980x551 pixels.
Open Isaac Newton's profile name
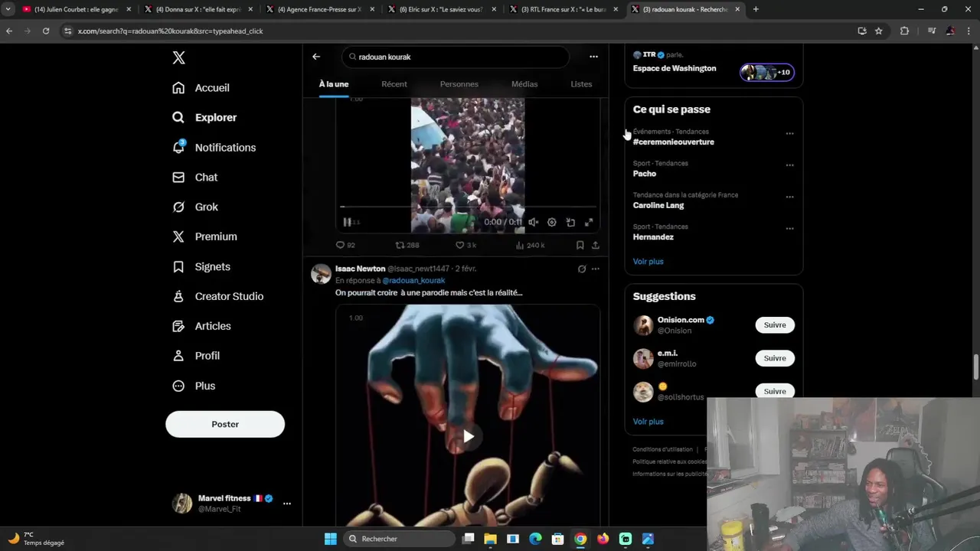click(x=360, y=269)
